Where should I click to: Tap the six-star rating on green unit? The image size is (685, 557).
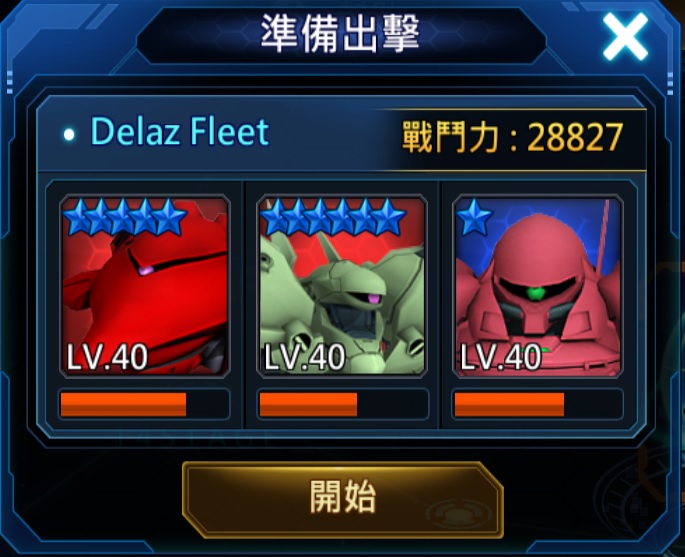tap(333, 217)
